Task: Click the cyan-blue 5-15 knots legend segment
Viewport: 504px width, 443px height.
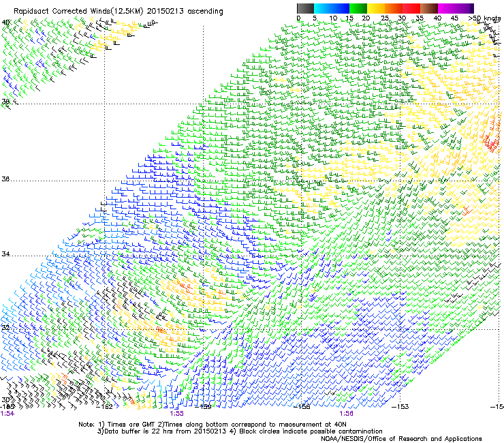Action: point(332,8)
